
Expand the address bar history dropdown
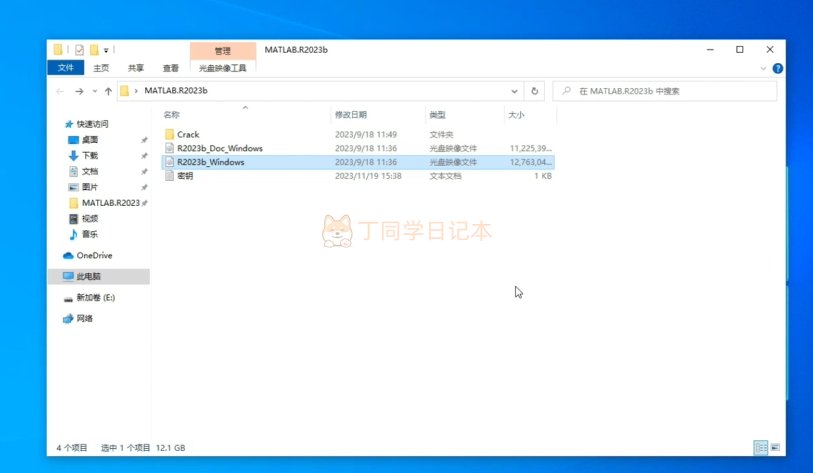click(514, 91)
